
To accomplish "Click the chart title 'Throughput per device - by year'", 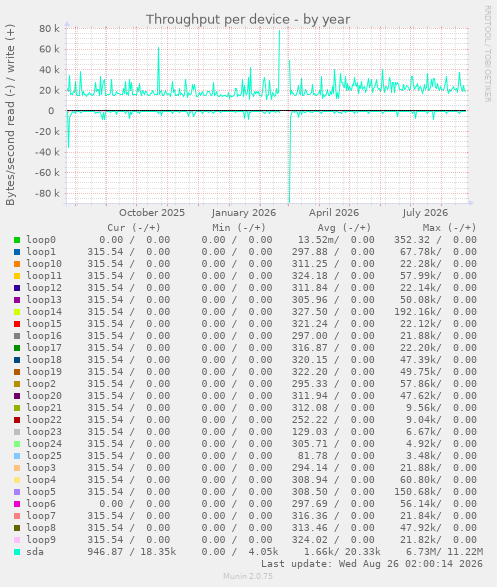I will (x=248, y=19).
